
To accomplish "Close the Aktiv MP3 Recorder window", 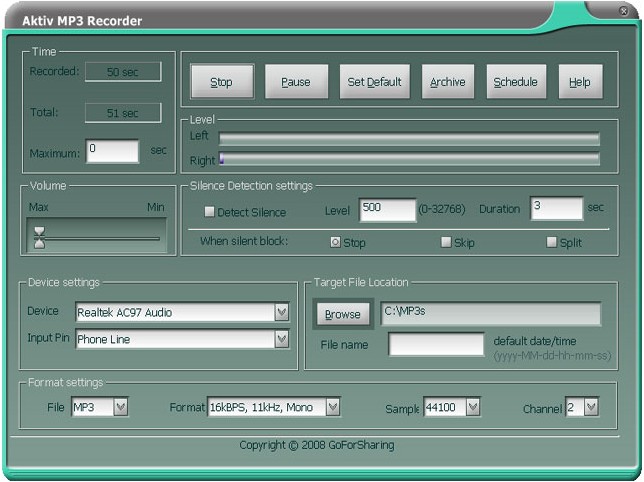I will pos(623,11).
